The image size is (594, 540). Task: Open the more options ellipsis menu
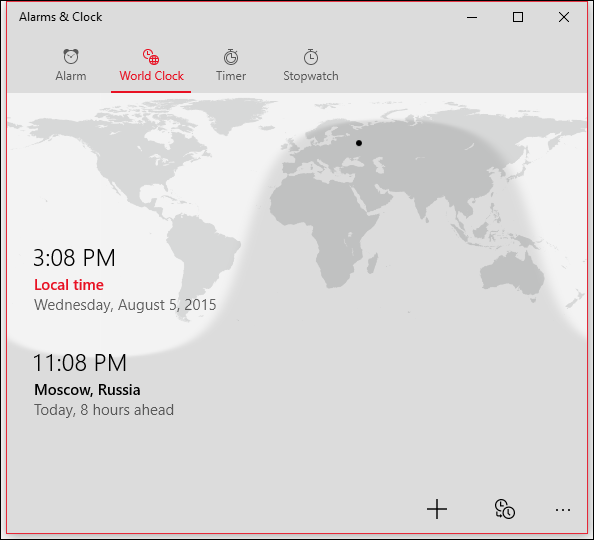click(x=563, y=510)
